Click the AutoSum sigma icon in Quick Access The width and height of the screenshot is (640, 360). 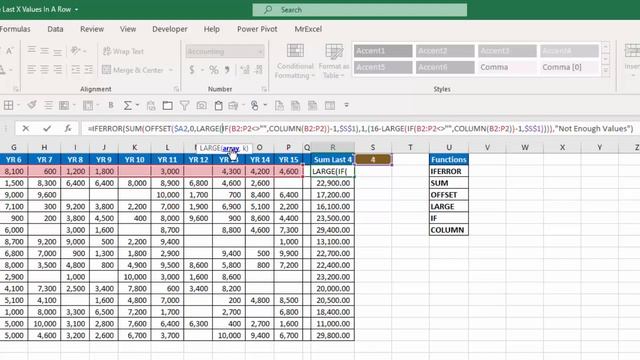coord(127,106)
